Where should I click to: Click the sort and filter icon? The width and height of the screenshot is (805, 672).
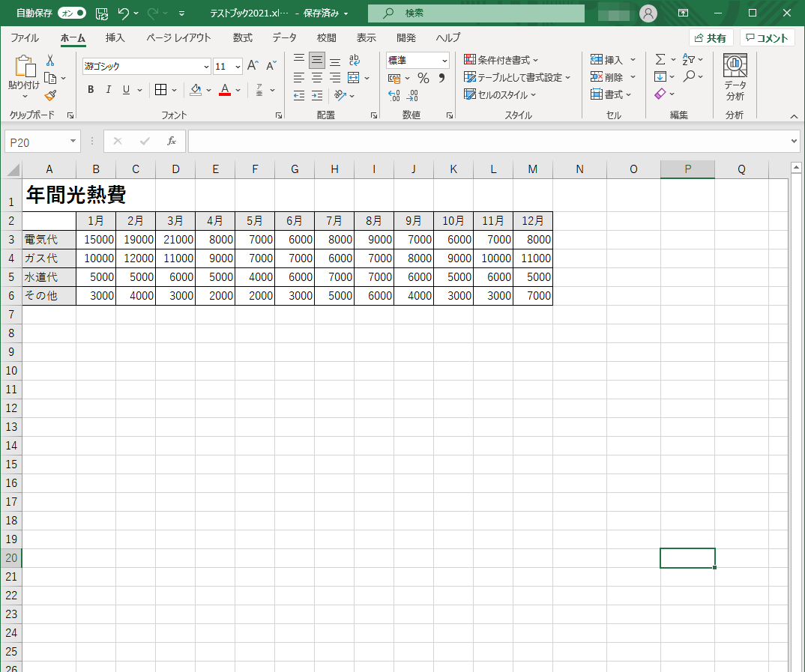[689, 59]
